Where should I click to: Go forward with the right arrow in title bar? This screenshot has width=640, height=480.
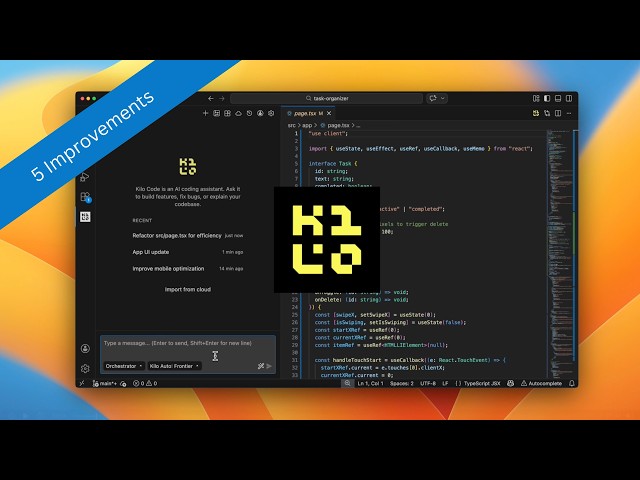click(x=222, y=98)
